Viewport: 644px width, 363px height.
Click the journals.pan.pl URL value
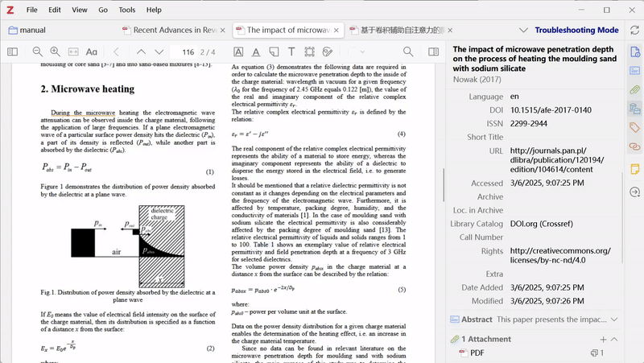tap(557, 160)
